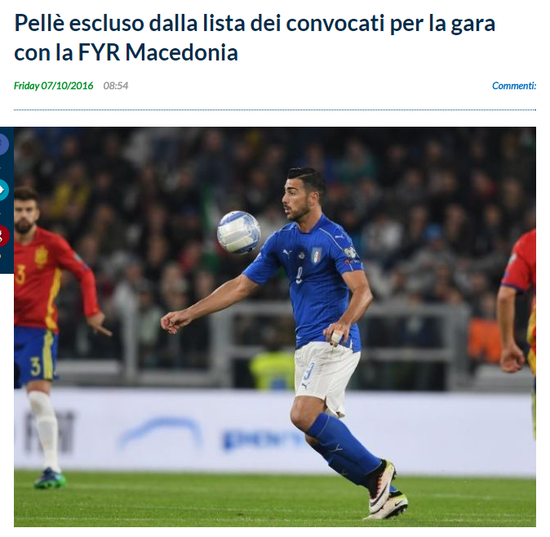Share via the red Google+ icon
The height and width of the screenshot is (537, 550).
tap(4, 236)
